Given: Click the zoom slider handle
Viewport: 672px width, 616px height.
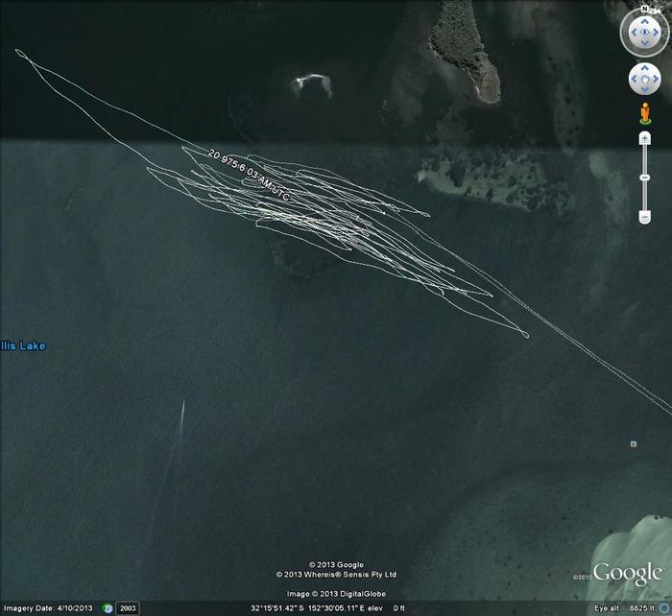Looking at the screenshot, I should click(x=644, y=178).
